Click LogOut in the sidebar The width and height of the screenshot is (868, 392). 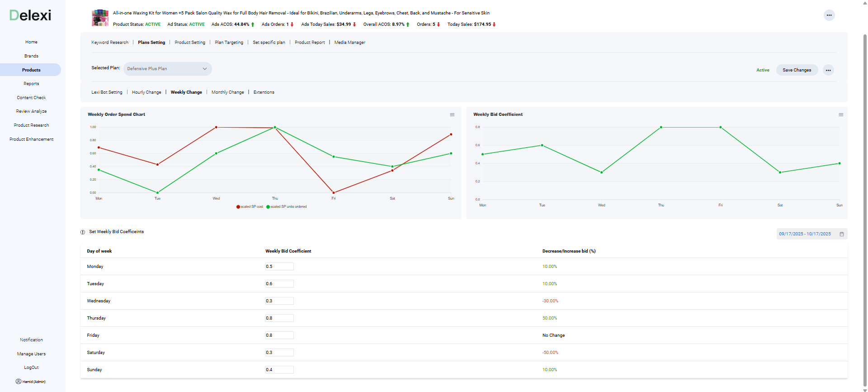click(31, 368)
